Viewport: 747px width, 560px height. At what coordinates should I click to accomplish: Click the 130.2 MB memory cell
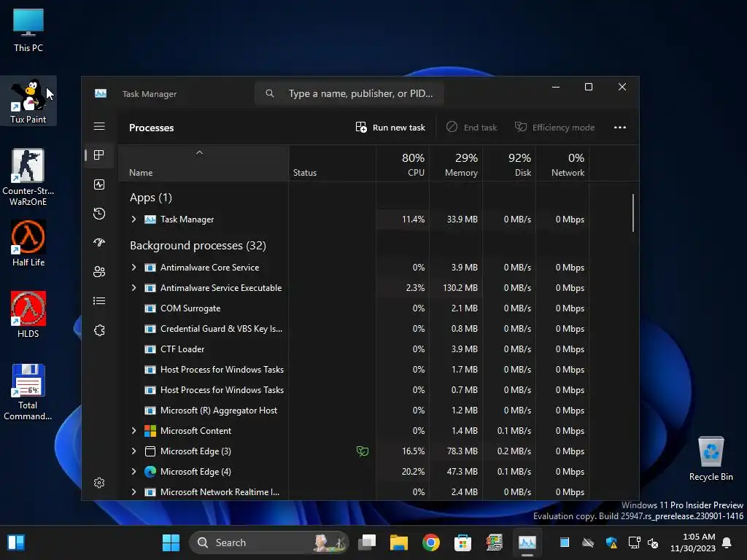[x=456, y=287]
